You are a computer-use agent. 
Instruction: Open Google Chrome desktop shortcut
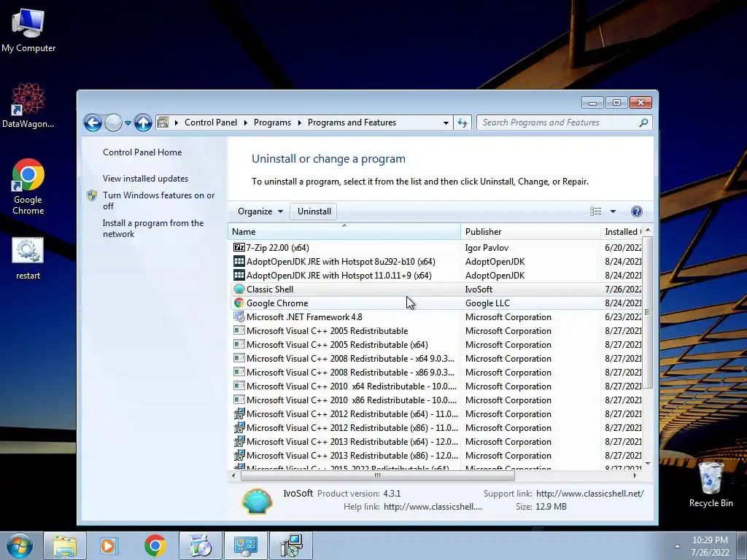coord(28,187)
